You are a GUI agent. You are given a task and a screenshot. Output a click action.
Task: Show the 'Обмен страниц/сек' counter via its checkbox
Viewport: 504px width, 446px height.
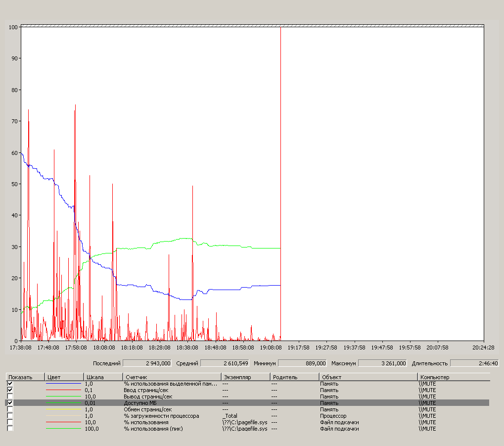click(x=10, y=409)
